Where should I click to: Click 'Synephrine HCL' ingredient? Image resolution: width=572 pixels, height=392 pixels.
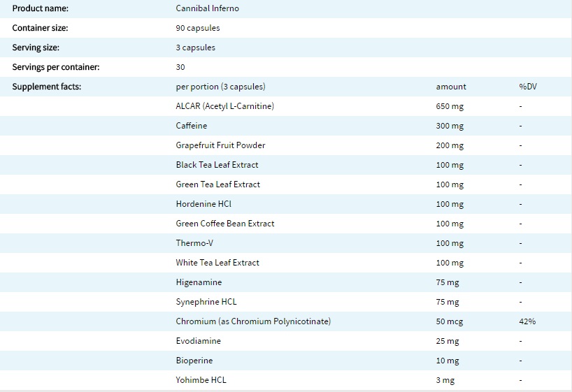coord(206,303)
